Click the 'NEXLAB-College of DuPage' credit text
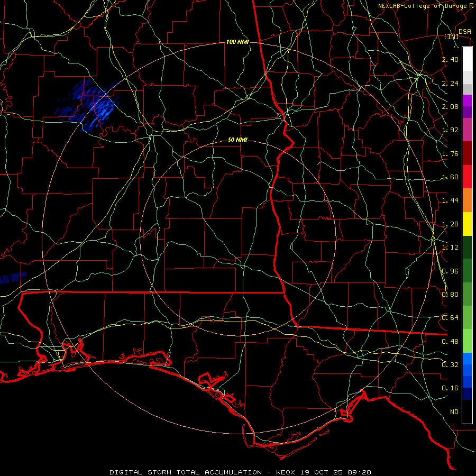Image resolution: width=476 pixels, height=476 pixels. [423, 6]
